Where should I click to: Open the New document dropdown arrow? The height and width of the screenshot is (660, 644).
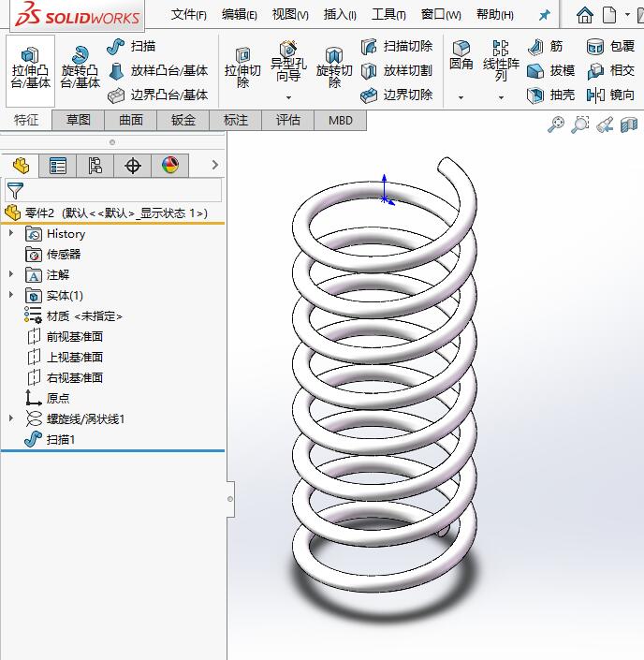click(627, 15)
